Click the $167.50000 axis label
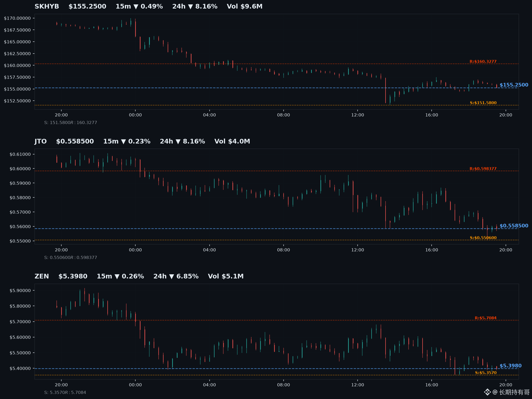 (17, 30)
